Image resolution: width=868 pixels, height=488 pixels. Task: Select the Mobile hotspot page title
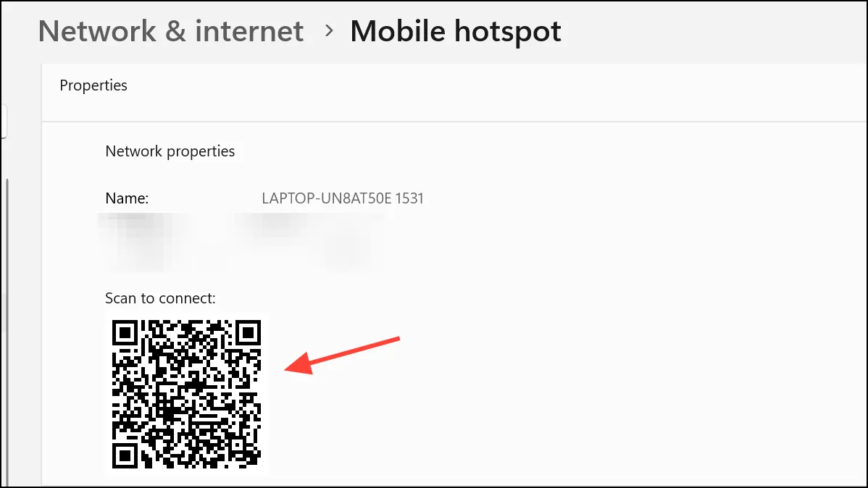pos(456,31)
